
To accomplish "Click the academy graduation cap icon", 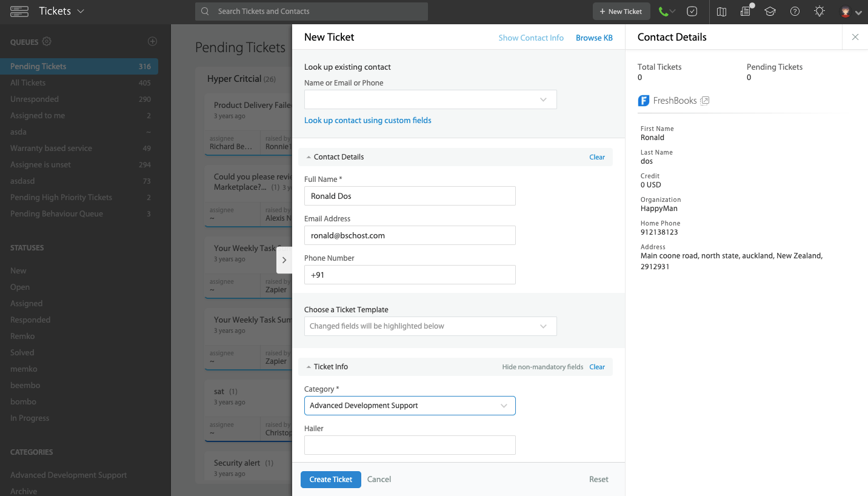I will [x=770, y=11].
